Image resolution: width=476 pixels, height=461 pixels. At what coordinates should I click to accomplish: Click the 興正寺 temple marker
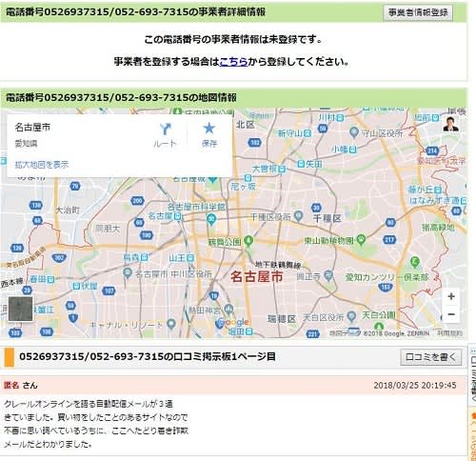point(328,275)
